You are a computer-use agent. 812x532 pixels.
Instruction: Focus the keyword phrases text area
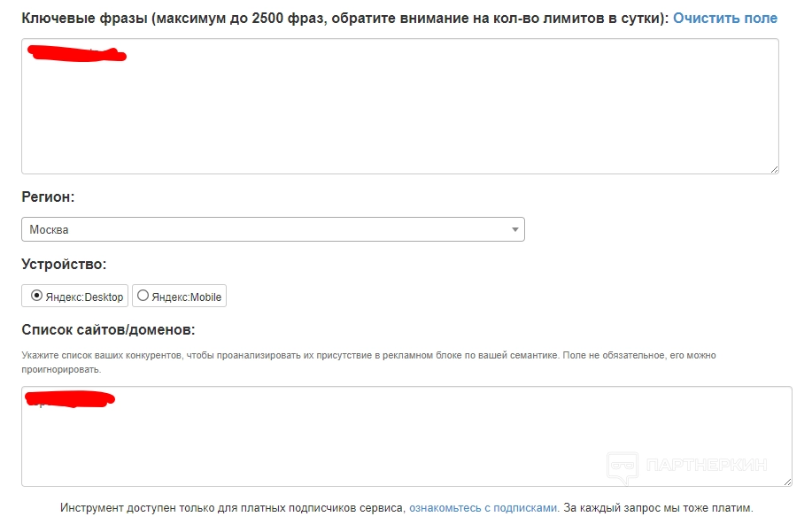(398, 115)
